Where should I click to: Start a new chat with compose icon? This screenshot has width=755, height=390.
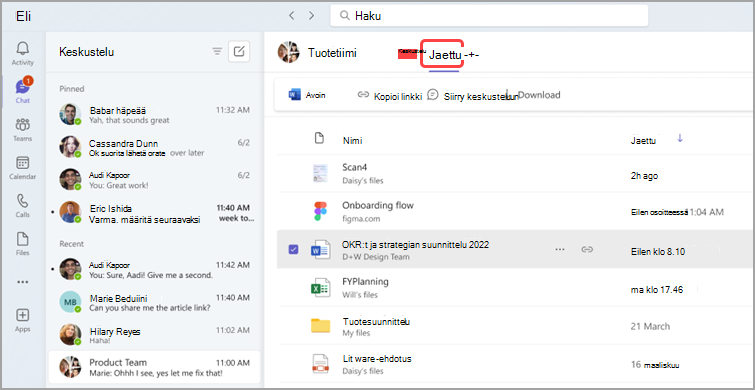tap(239, 52)
